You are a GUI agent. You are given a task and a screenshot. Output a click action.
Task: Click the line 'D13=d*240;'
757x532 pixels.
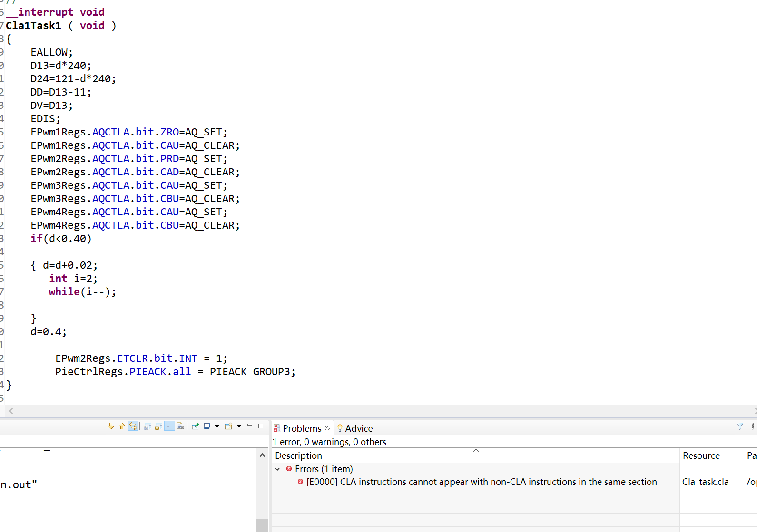point(61,66)
